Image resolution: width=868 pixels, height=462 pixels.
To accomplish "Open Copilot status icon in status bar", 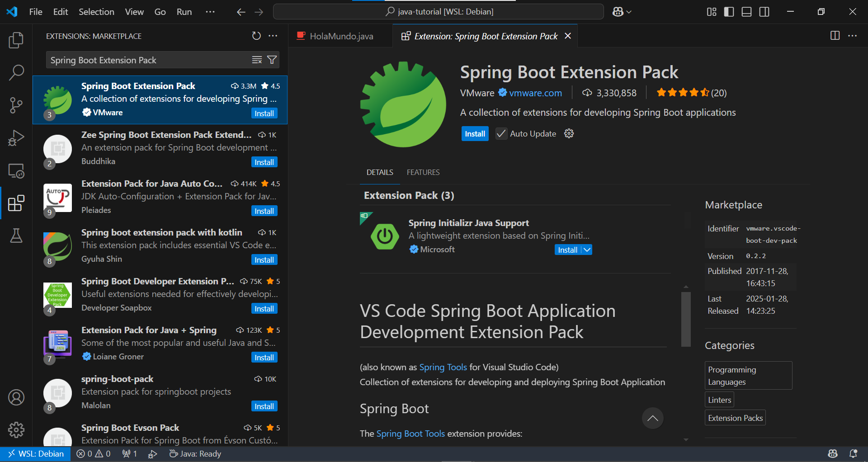I will pyautogui.click(x=833, y=454).
